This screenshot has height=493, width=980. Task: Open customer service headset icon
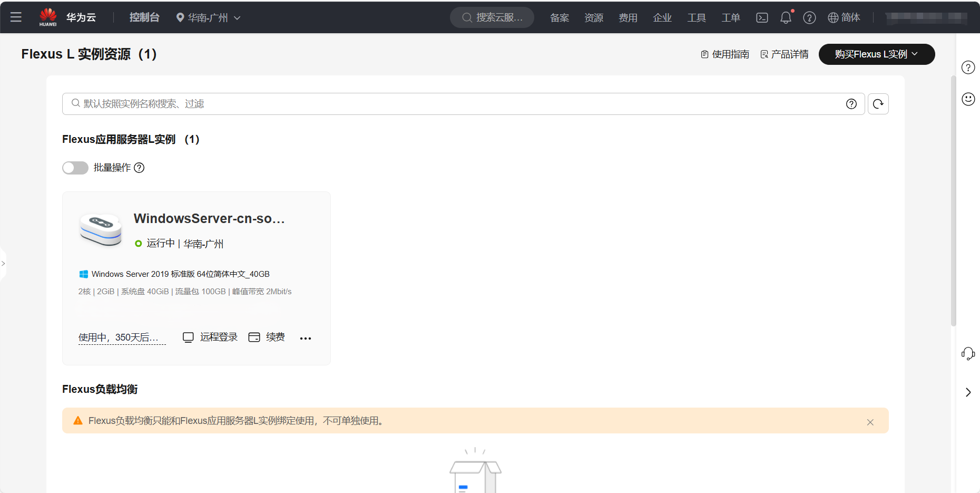pos(968,353)
